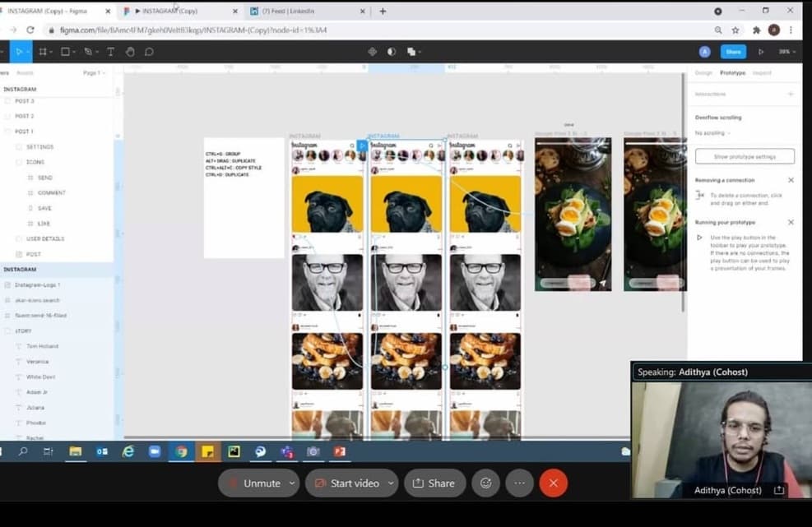Open the shape tools dropdown arrow
This screenshot has height=527, width=812.
pos(74,52)
